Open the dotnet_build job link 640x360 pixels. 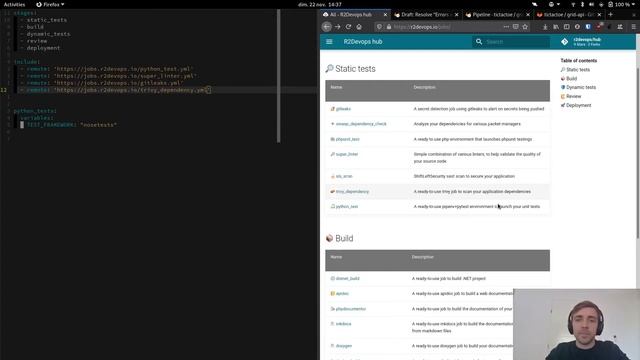point(347,278)
